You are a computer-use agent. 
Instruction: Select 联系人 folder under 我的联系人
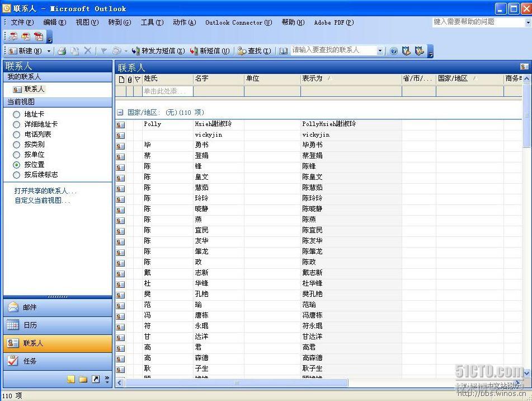click(29, 89)
